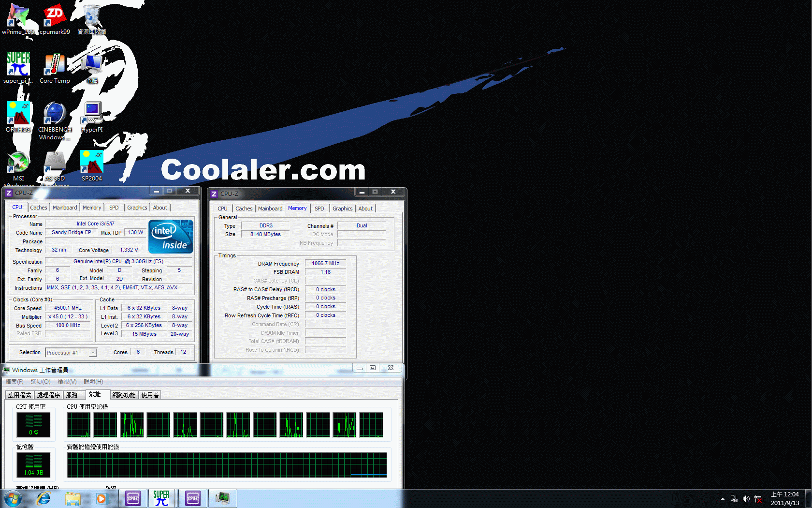Select SPD tab in left CPU-Z window
The width and height of the screenshot is (812, 508).
114,208
